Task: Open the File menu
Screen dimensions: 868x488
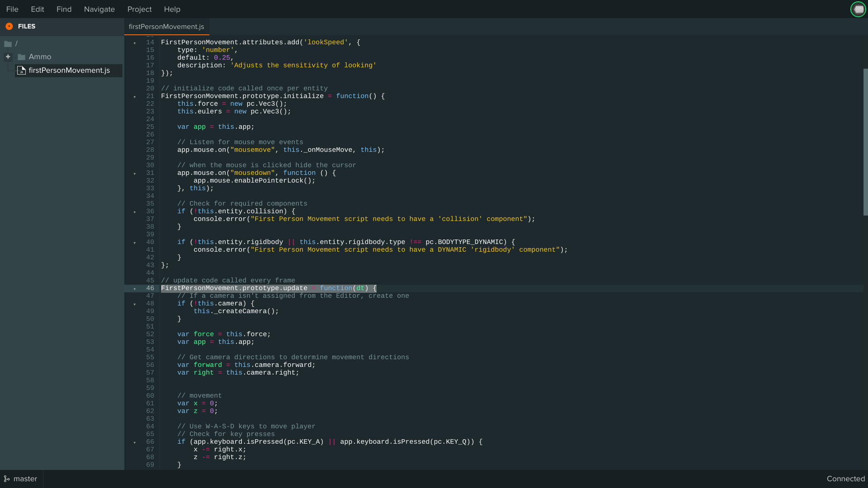Action: pos(12,9)
